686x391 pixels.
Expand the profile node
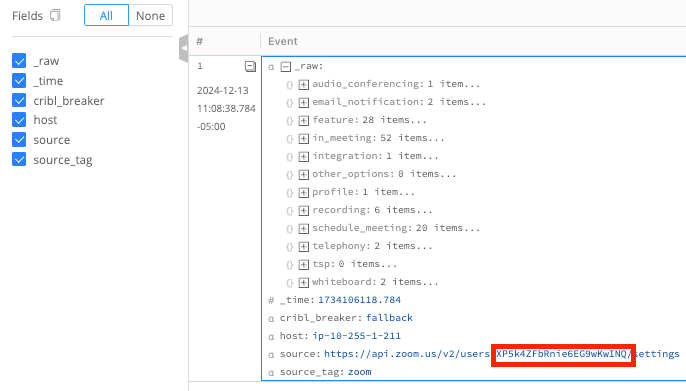pos(304,192)
